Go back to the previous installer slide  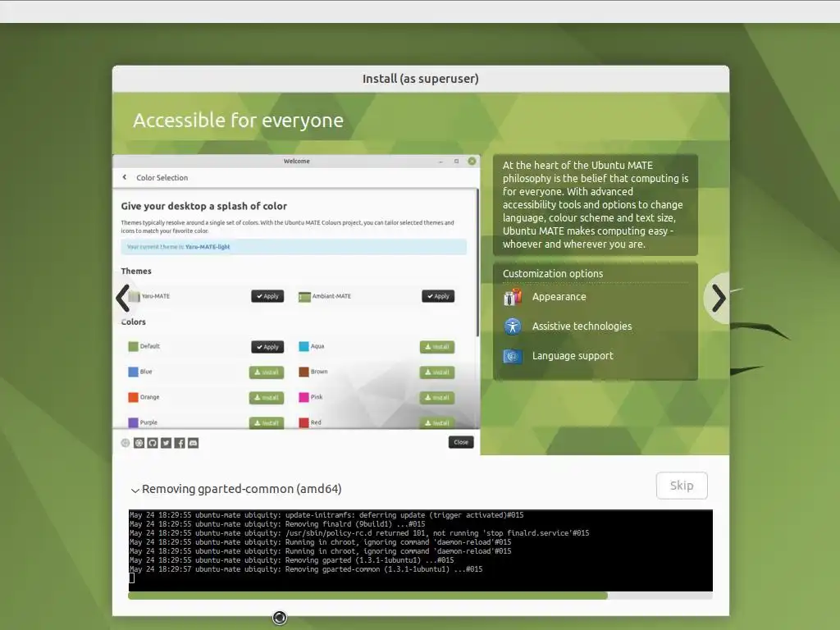(123, 299)
